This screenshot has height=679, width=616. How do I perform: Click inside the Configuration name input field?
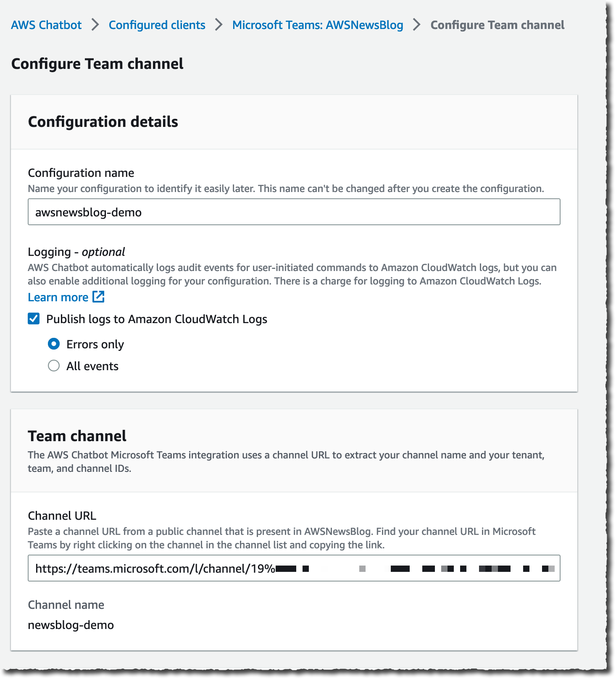(293, 212)
